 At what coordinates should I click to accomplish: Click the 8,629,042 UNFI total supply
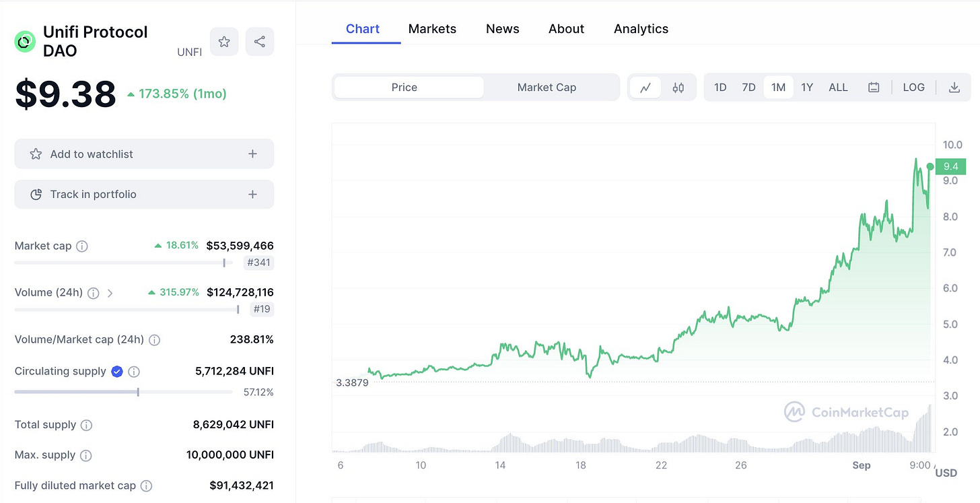[234, 424]
